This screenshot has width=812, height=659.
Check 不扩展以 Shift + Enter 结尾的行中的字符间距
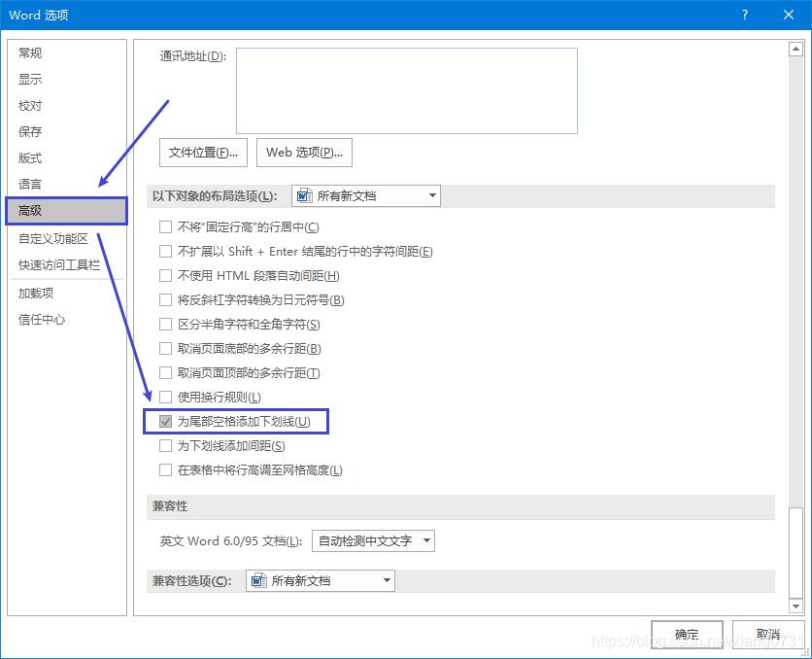[166, 252]
